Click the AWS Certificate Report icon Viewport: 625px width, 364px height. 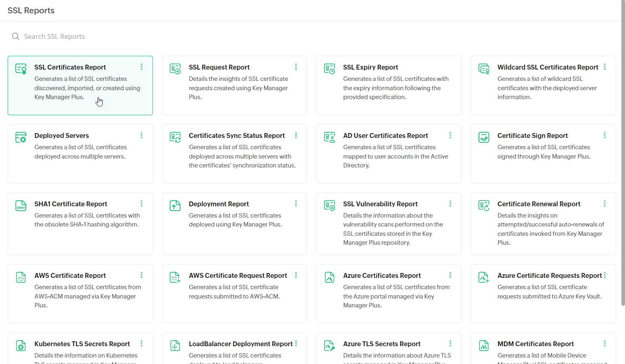point(21,277)
